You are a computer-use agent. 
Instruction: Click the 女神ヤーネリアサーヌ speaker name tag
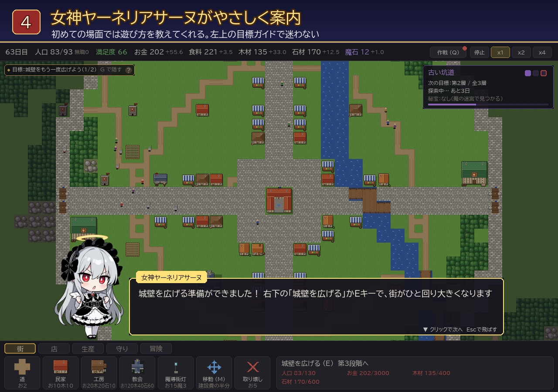pos(171,277)
